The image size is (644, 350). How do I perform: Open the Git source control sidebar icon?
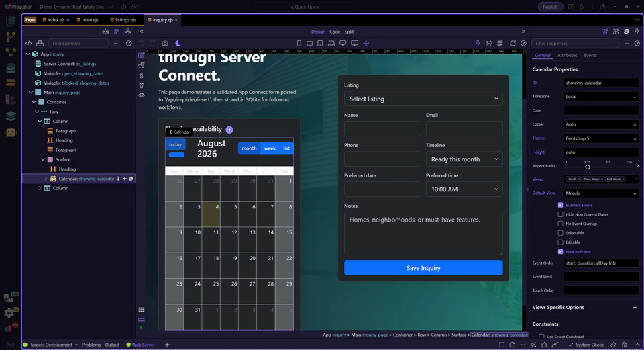click(x=11, y=36)
